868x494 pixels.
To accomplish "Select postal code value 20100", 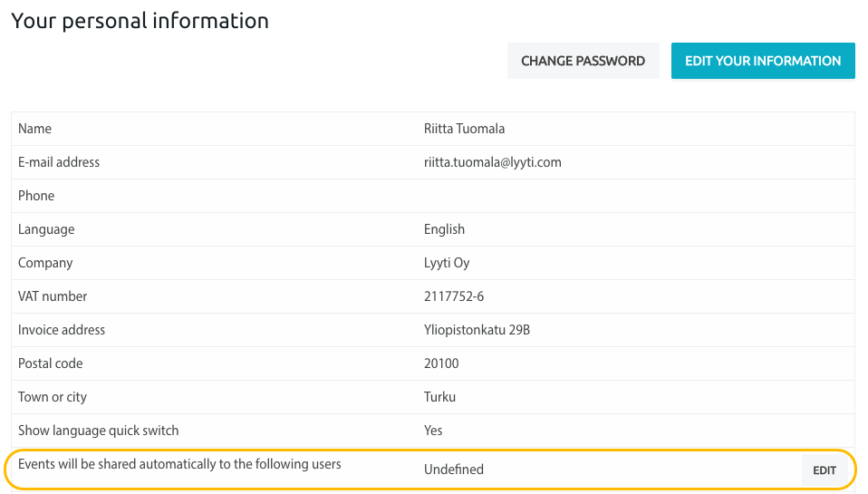I will coord(441,363).
